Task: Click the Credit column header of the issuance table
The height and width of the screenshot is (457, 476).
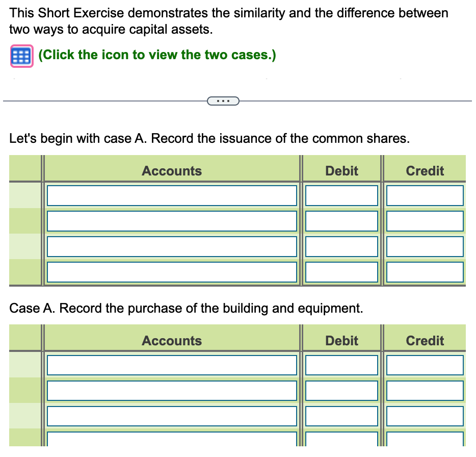Action: [425, 171]
